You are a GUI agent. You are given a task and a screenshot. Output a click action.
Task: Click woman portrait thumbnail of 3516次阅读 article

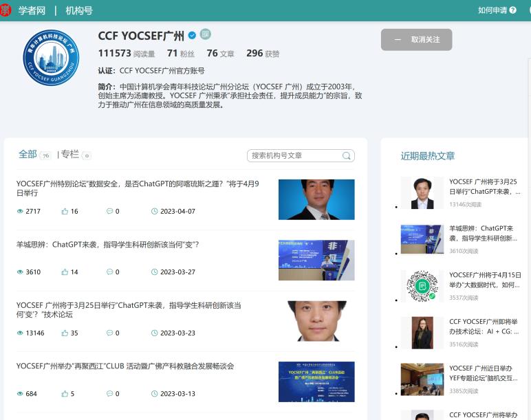422,333
